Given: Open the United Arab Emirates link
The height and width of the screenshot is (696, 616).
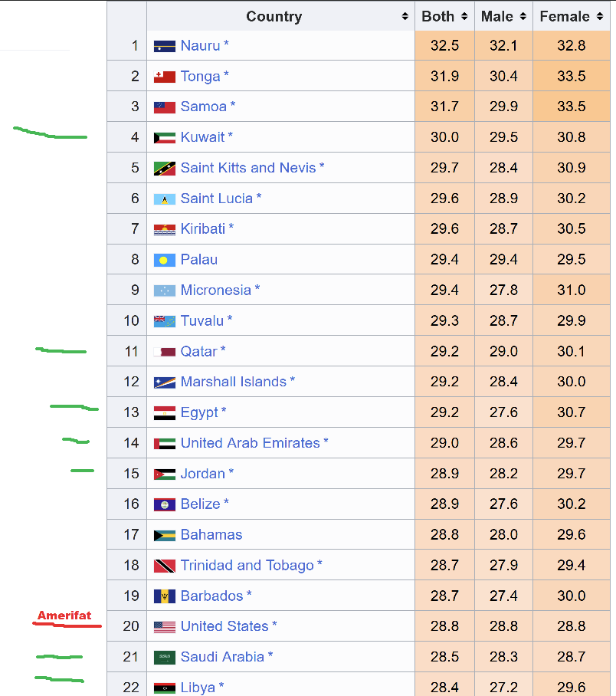Looking at the screenshot, I should pyautogui.click(x=250, y=443).
